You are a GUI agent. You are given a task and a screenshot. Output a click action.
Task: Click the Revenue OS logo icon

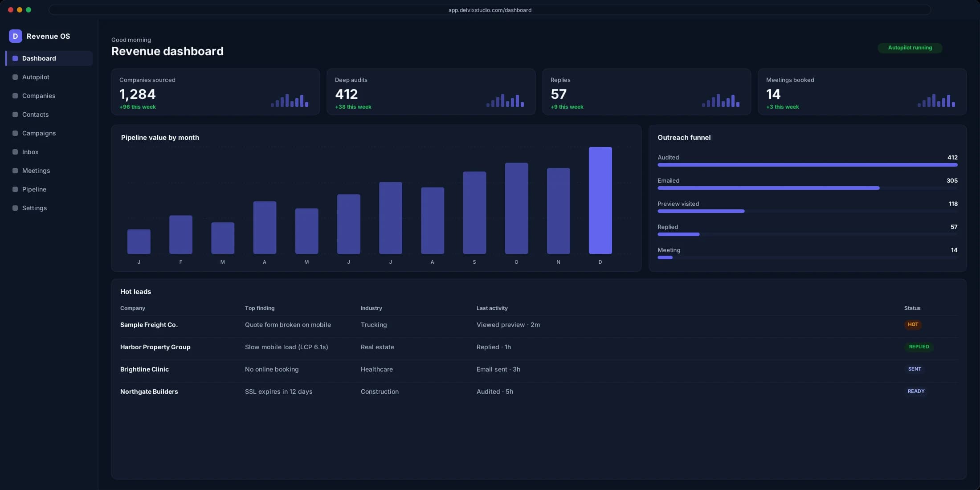(x=15, y=36)
